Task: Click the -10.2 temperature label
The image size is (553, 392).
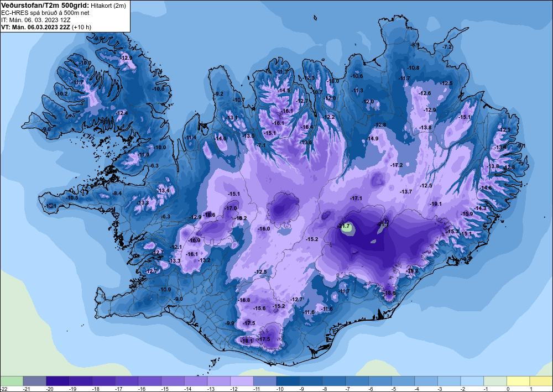Action: pos(62,94)
